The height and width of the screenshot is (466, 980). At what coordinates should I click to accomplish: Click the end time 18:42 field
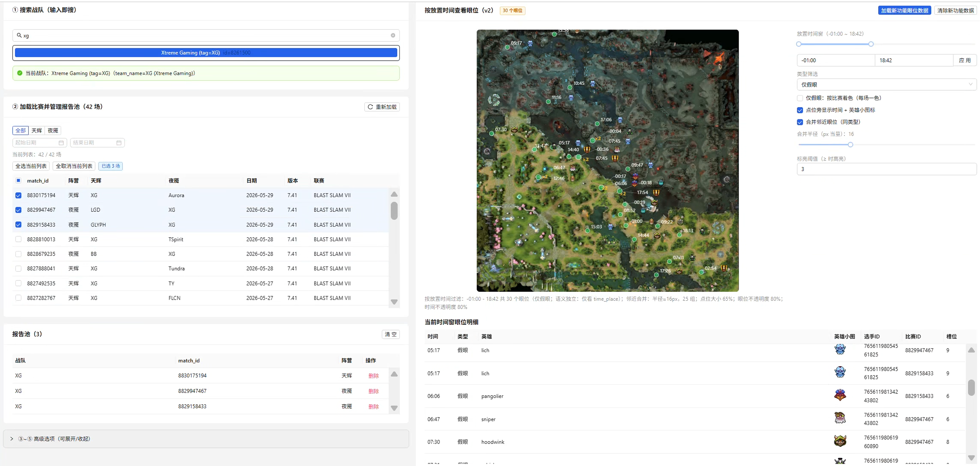click(914, 60)
